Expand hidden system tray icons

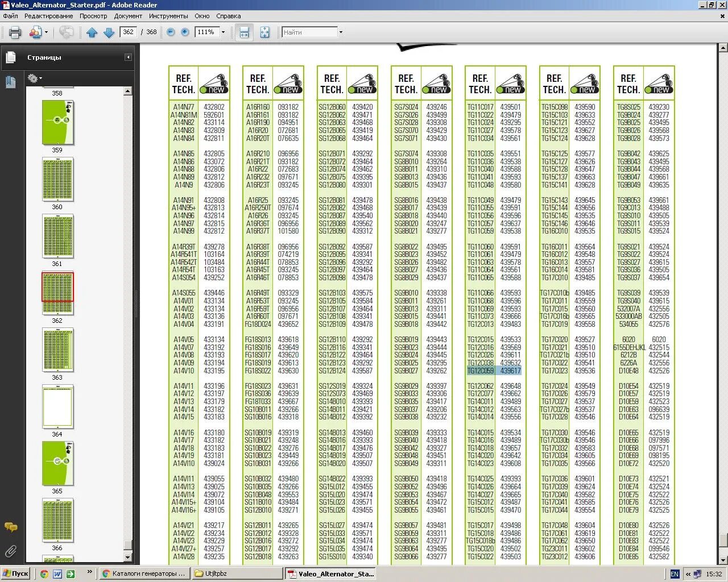[x=688, y=574]
